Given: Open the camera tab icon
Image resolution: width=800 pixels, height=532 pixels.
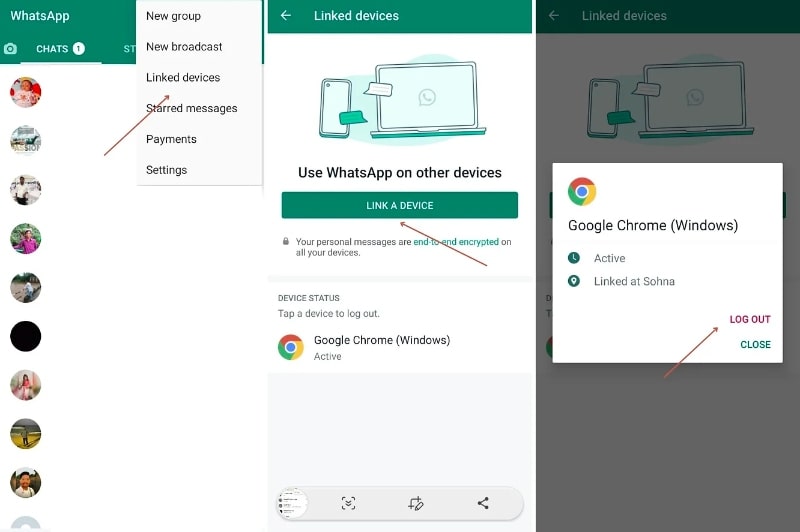Looking at the screenshot, I should tap(11, 49).
